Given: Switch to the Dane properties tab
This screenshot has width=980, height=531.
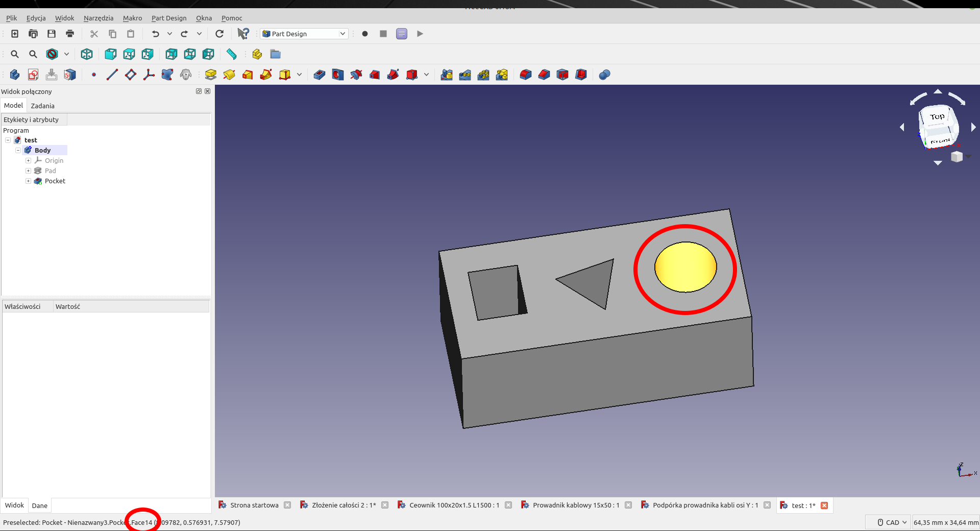Looking at the screenshot, I should [x=39, y=505].
